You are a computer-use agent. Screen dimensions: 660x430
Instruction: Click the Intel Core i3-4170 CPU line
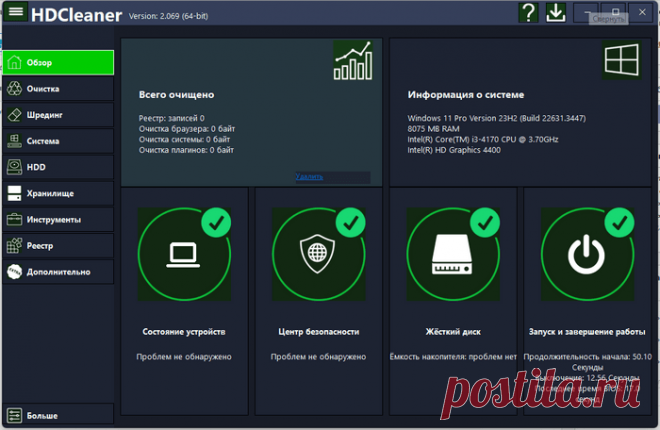point(483,139)
